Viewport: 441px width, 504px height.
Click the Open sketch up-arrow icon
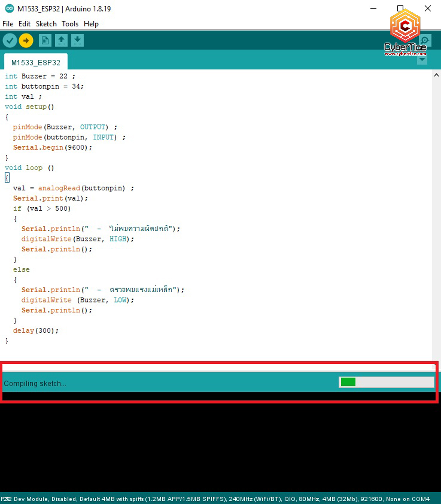click(x=61, y=41)
